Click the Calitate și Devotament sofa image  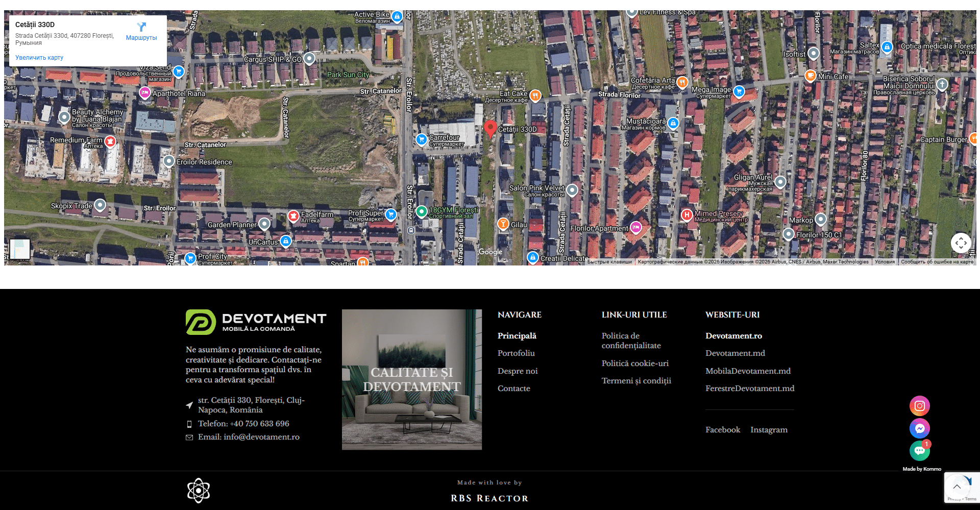(x=412, y=379)
